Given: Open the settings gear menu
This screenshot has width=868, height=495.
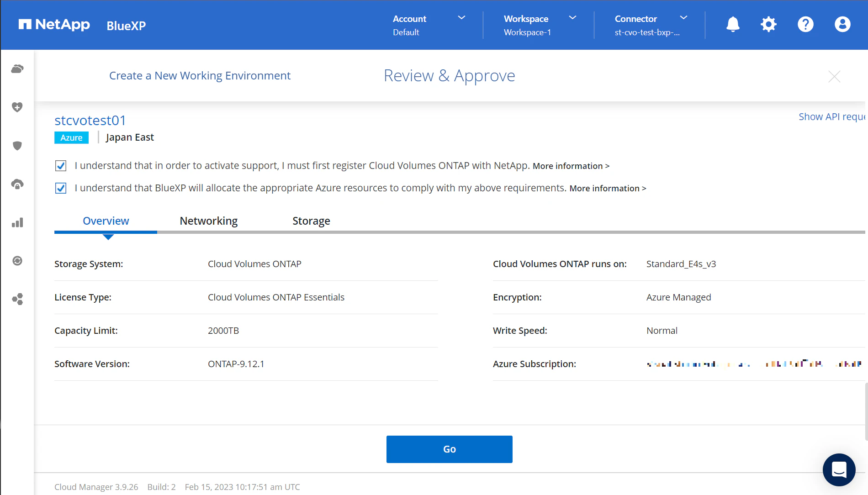Looking at the screenshot, I should pos(768,24).
